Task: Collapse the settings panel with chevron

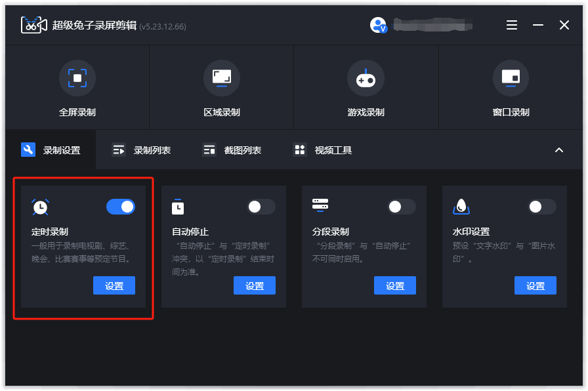Action: [559, 150]
